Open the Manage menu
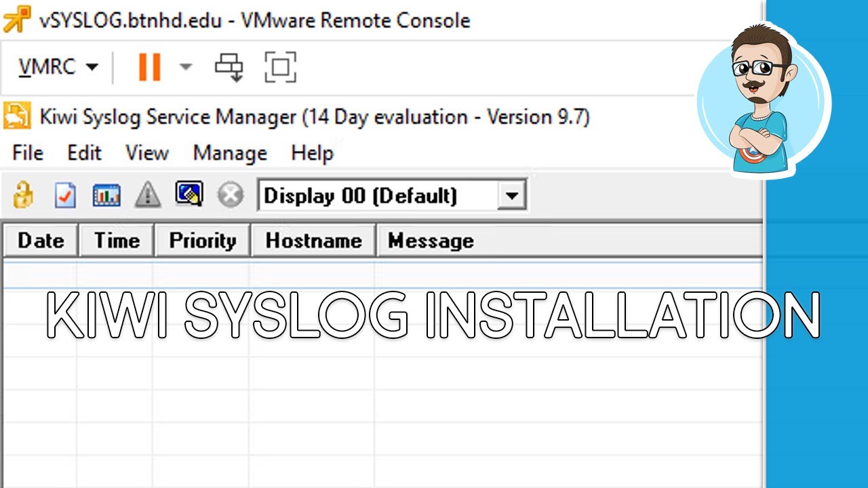 tap(230, 153)
